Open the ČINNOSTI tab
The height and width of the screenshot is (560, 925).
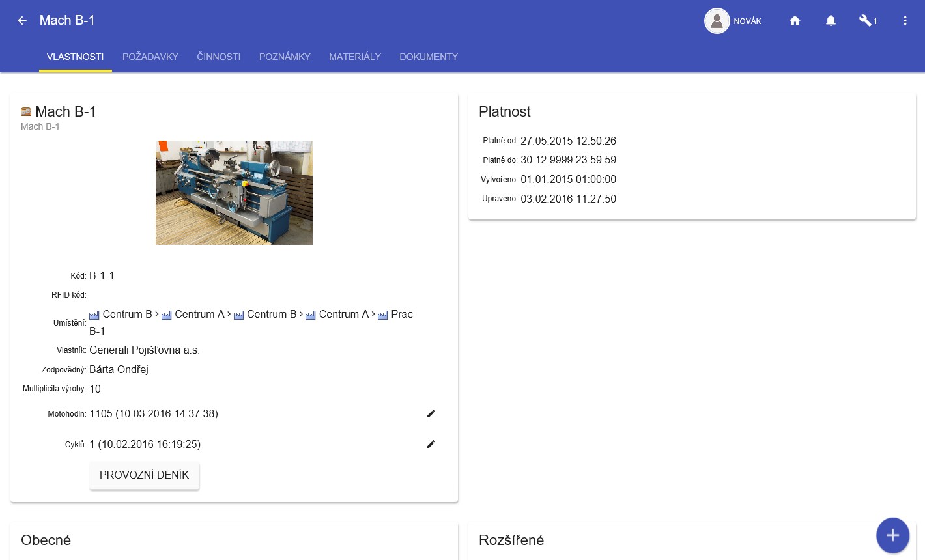[x=219, y=57]
